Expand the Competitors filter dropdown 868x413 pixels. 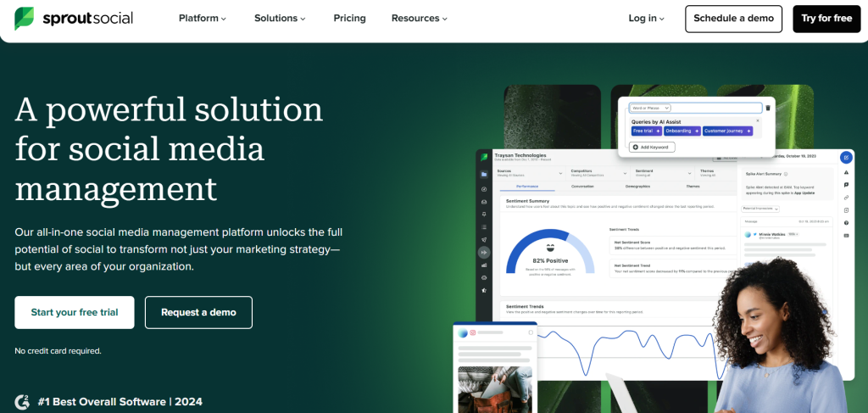click(599, 173)
